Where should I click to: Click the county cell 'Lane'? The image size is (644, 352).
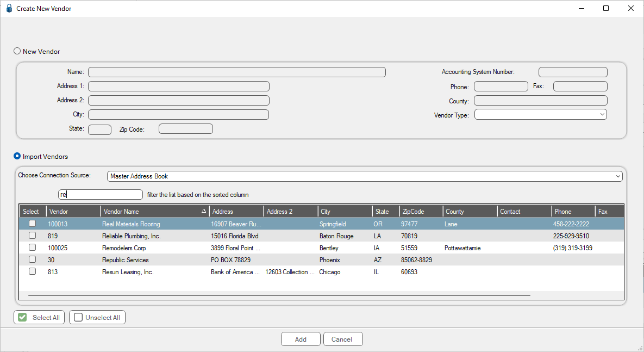(x=451, y=224)
